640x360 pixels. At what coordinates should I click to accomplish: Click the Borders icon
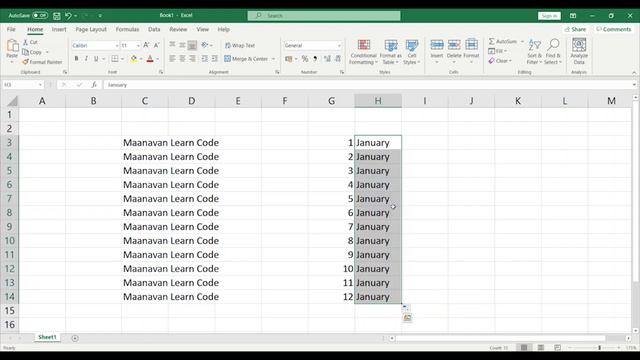(x=115, y=59)
